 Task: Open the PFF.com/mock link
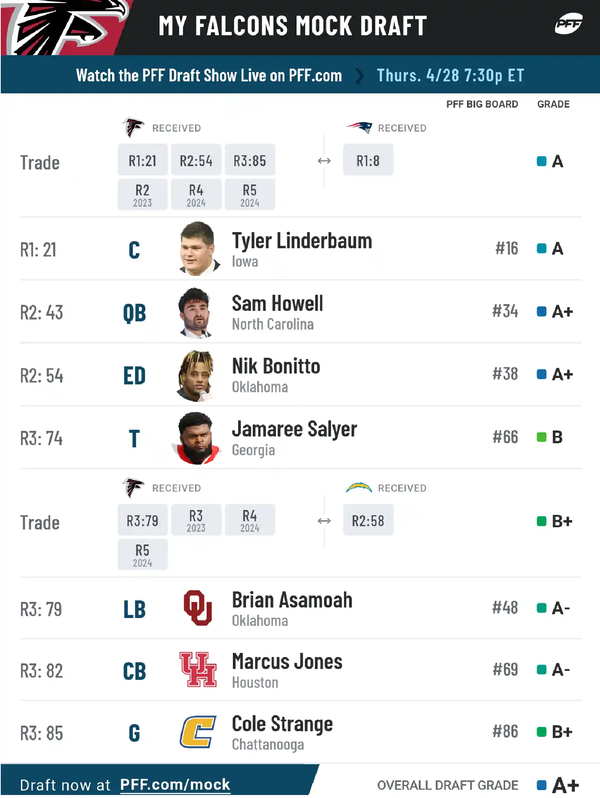[x=175, y=785]
